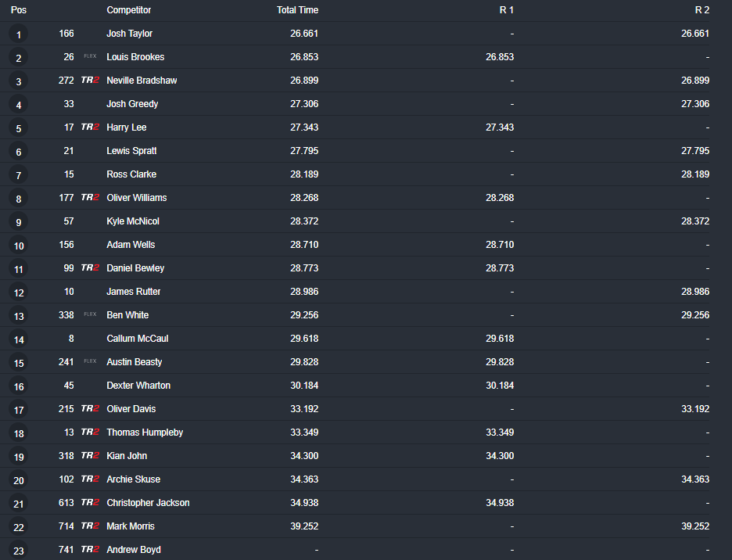This screenshot has width=732, height=560.
Task: Click the FLEX badge next to Louis Brookes
Action: coord(90,57)
